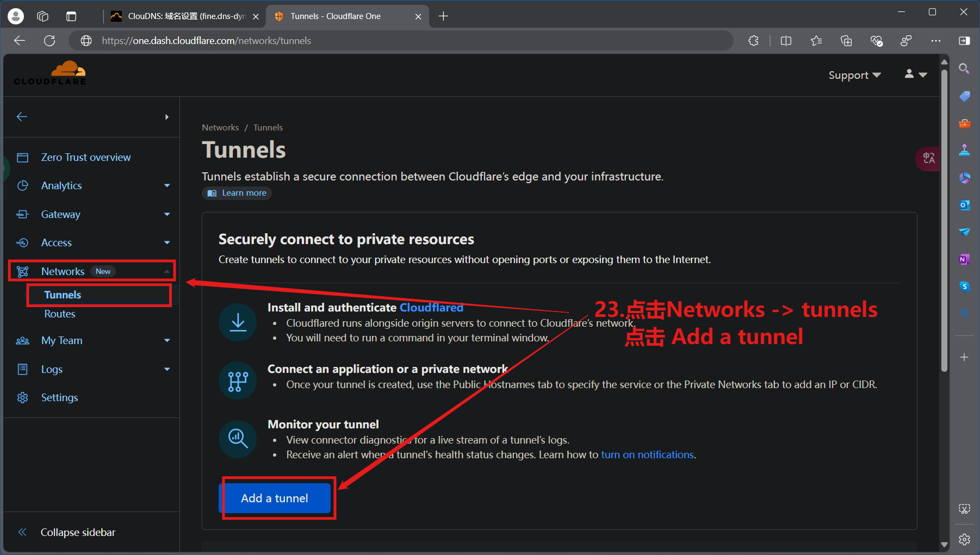
Task: Expand the Analytics menu arrow
Action: (x=167, y=186)
